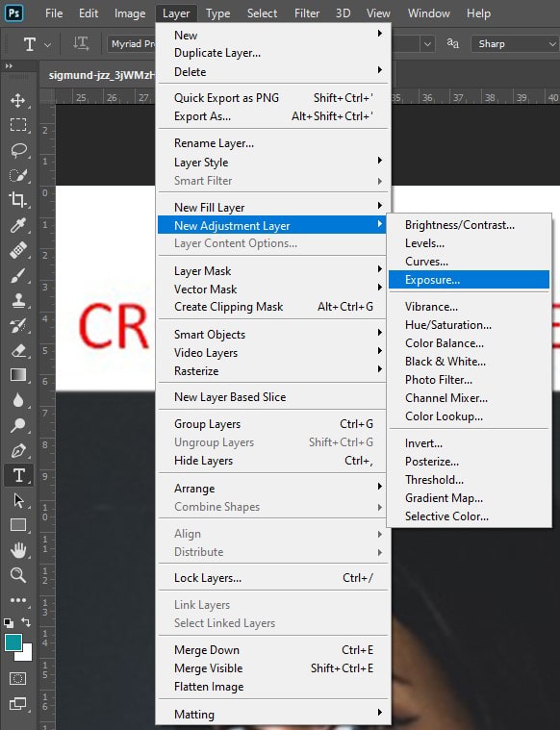Choose Hue/Saturation adjustment layer

[470, 325]
